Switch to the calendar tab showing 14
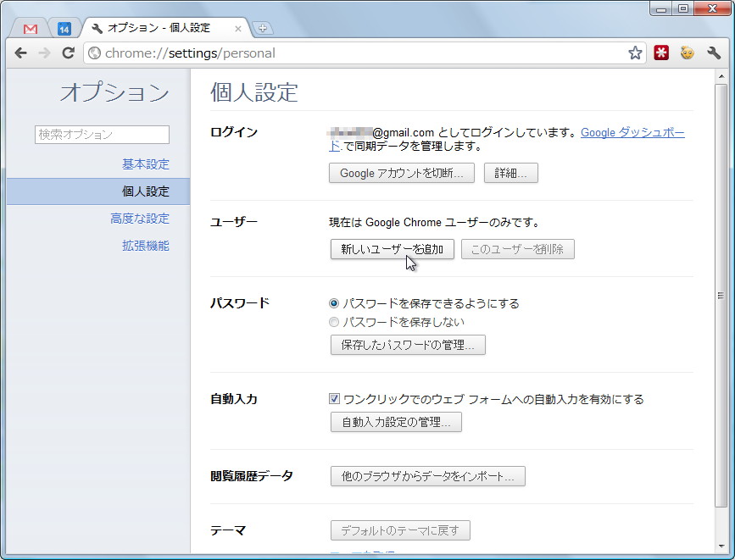Screen dimensions: 735x560 (58, 27)
